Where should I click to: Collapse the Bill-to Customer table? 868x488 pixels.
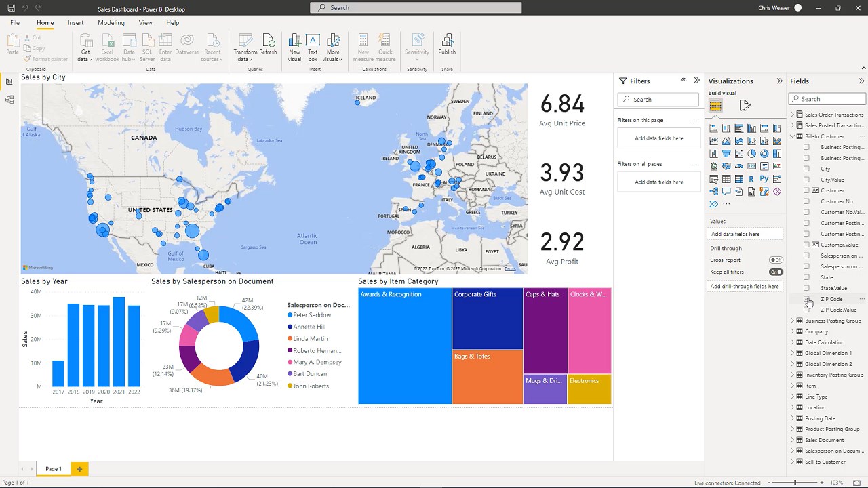click(792, 136)
